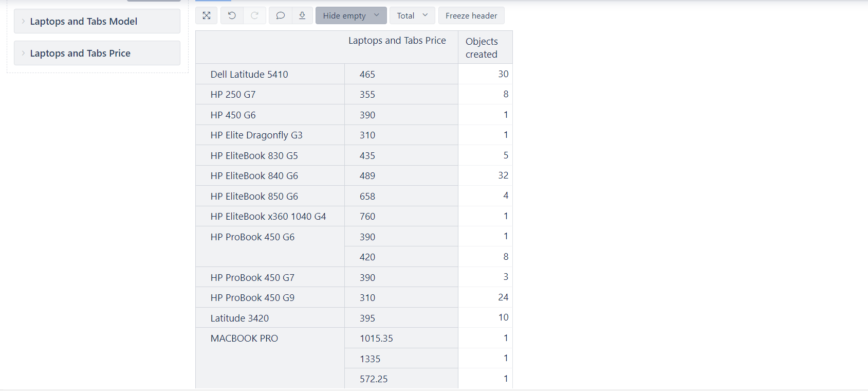Click price cell 355
The width and height of the screenshot is (868, 391).
[x=401, y=95]
